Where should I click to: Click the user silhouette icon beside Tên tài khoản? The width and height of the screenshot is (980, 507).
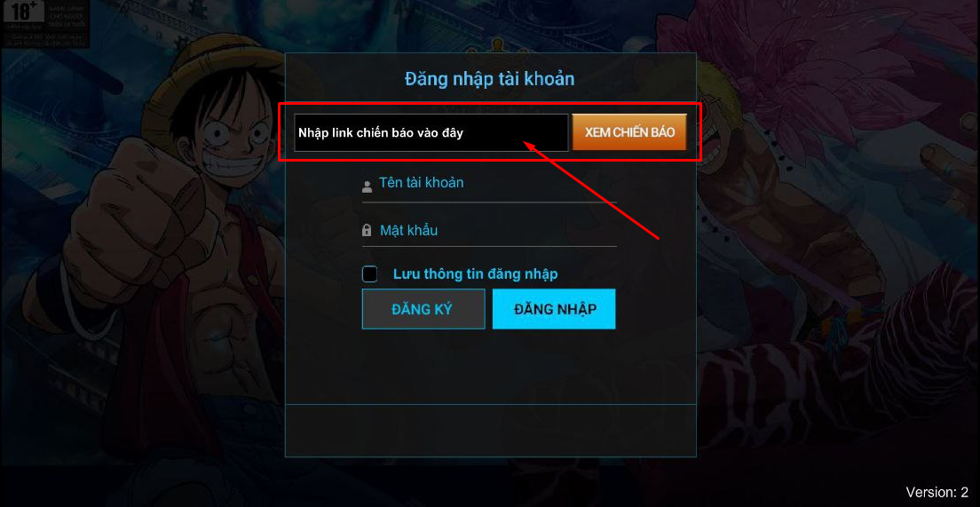(x=367, y=186)
